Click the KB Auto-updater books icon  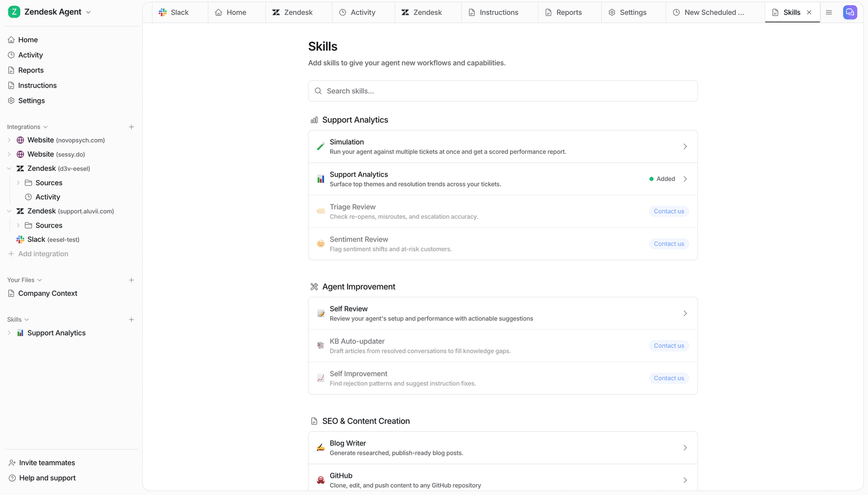(x=321, y=346)
